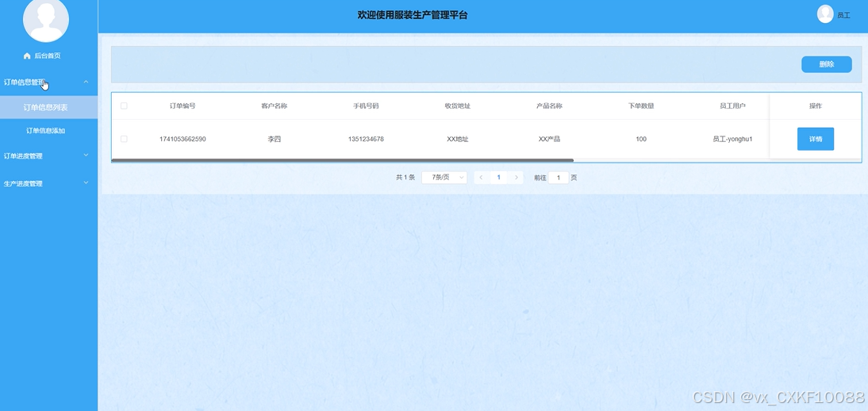Click the XX地址 address cell
The image size is (868, 411).
(457, 139)
